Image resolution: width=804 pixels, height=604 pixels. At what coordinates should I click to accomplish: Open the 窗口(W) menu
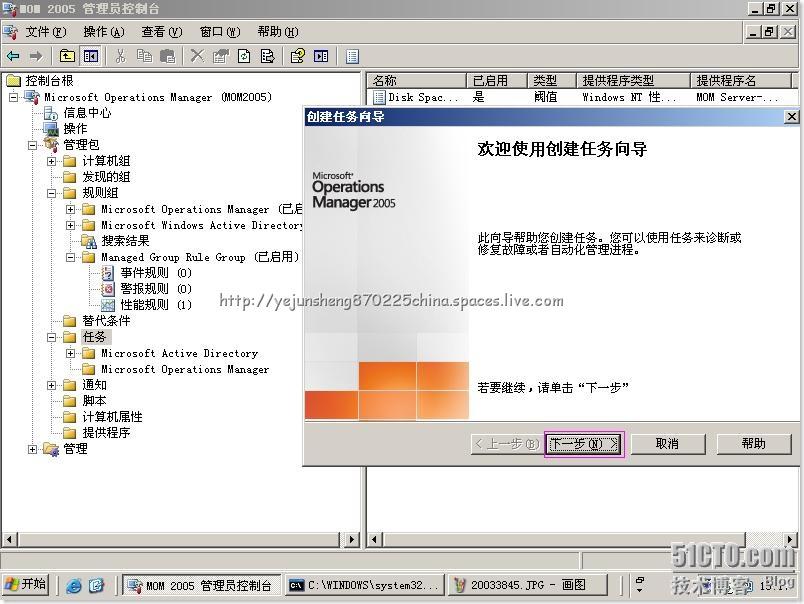pos(220,32)
